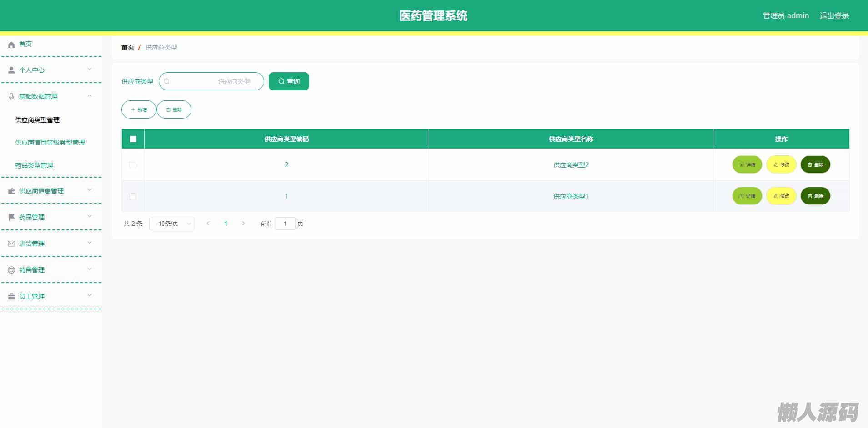Click the 查询 search button
This screenshot has height=428, width=868.
(289, 81)
